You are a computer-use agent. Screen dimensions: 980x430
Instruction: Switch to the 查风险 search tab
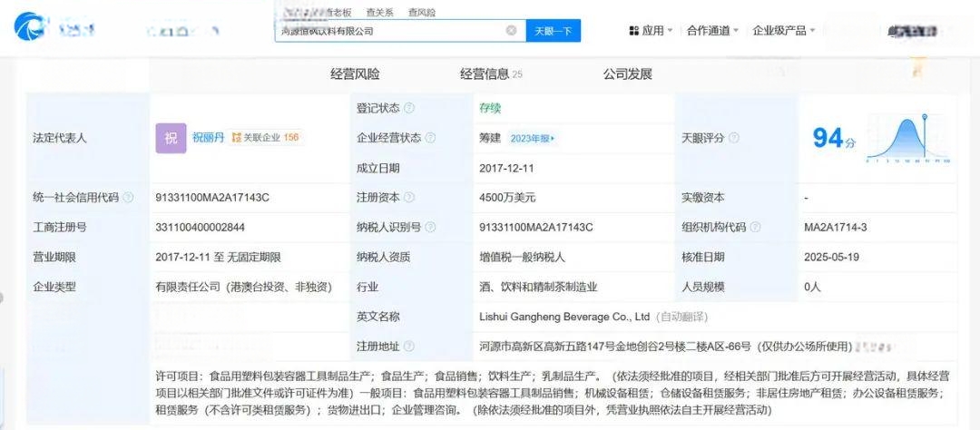click(422, 12)
